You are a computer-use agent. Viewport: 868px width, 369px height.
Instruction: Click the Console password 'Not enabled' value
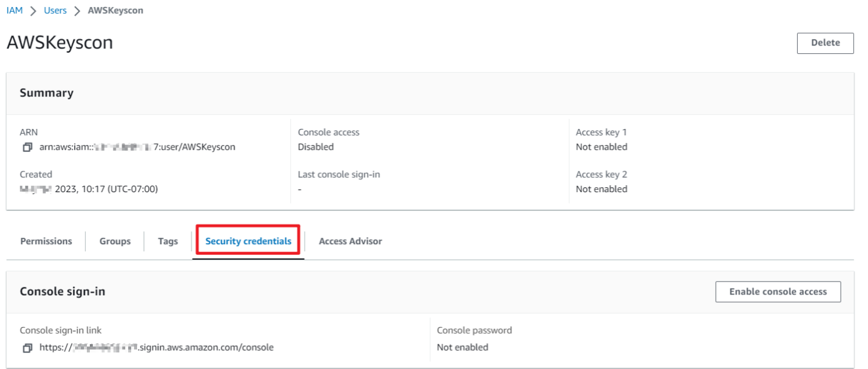click(x=463, y=348)
